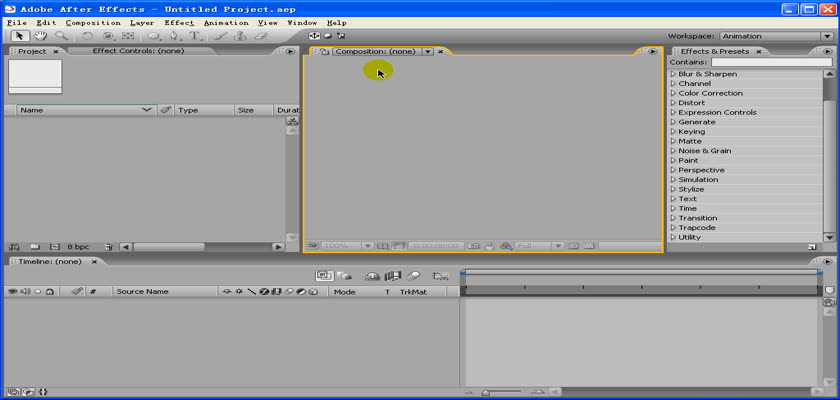
Task: Enable Frame Blending icon in Timeline
Action: pos(393,276)
